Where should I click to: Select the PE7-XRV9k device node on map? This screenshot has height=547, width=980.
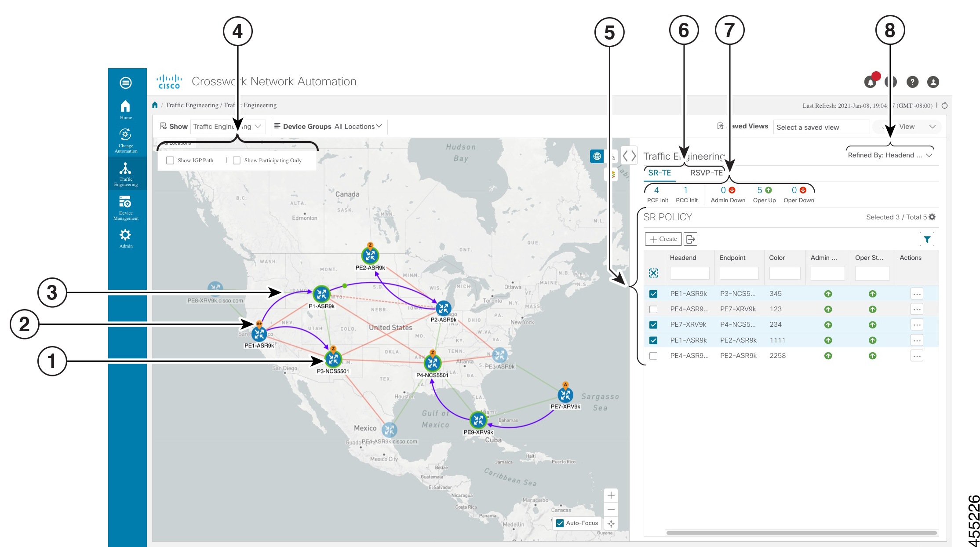coord(565,395)
